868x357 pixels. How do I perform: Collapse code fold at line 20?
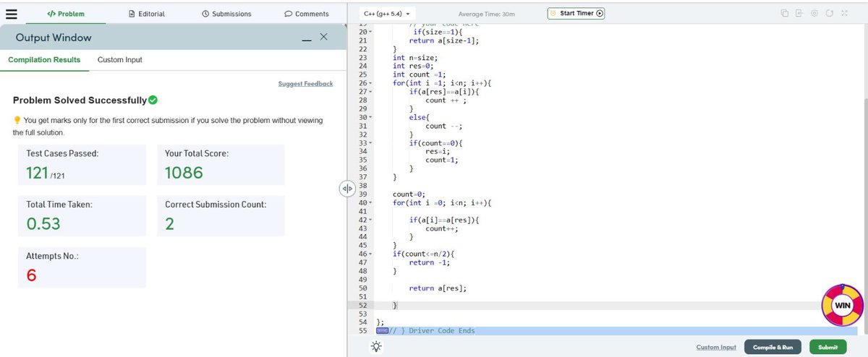(370, 33)
